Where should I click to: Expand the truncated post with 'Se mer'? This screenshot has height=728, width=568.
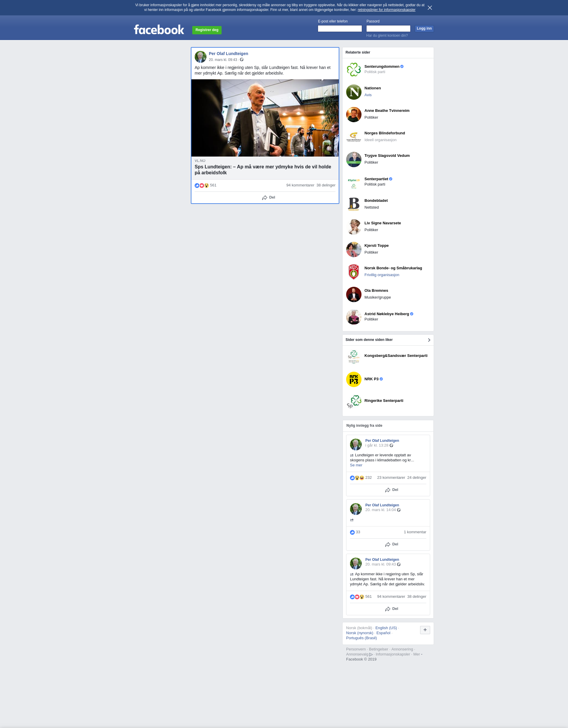click(356, 465)
